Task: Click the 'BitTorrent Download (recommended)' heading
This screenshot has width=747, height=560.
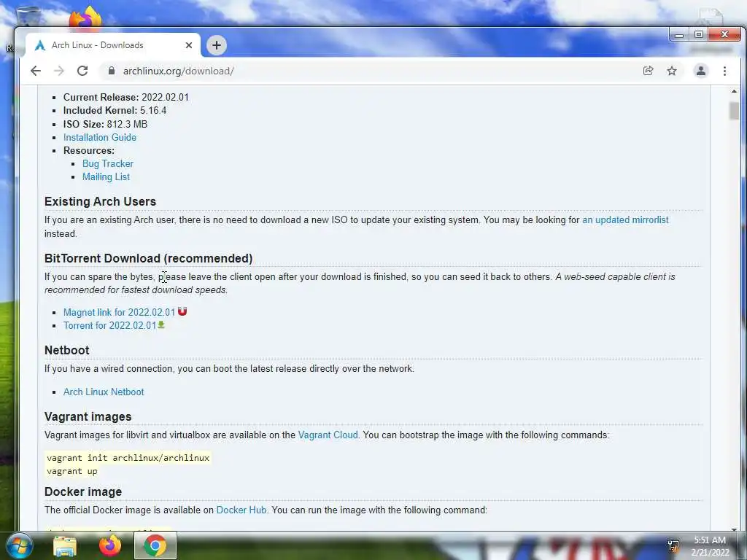Action: (148, 258)
